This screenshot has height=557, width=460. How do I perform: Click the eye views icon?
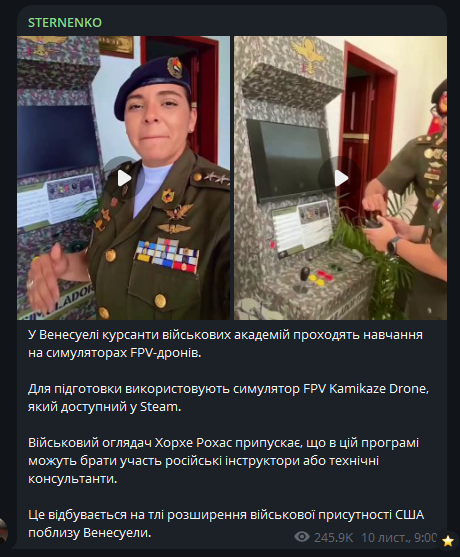tap(302, 537)
